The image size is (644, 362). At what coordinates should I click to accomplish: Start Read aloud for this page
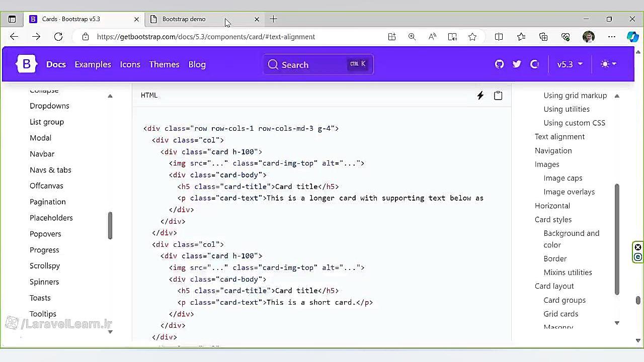pyautogui.click(x=432, y=37)
